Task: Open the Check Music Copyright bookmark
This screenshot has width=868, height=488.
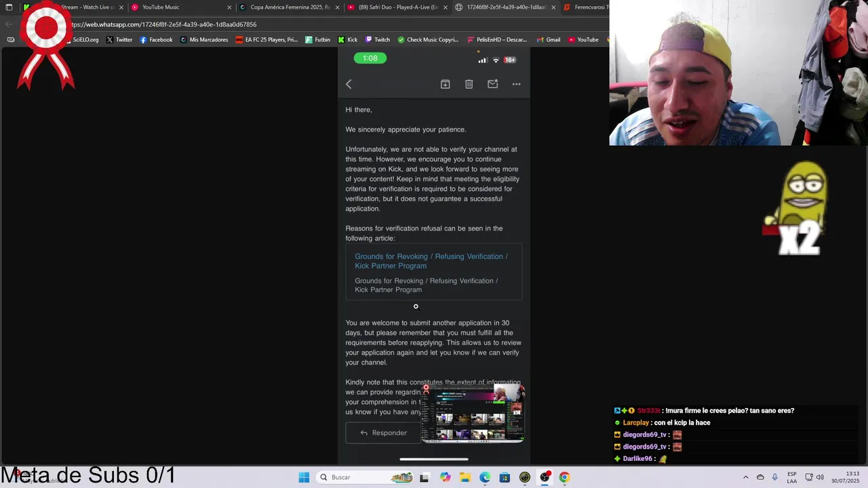Action: [x=428, y=40]
